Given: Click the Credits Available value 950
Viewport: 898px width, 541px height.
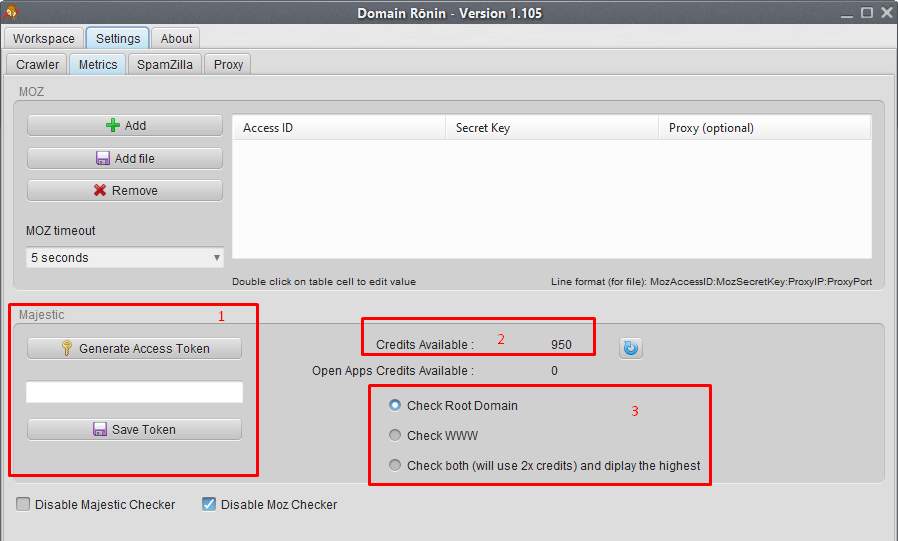Looking at the screenshot, I should click(x=561, y=345).
